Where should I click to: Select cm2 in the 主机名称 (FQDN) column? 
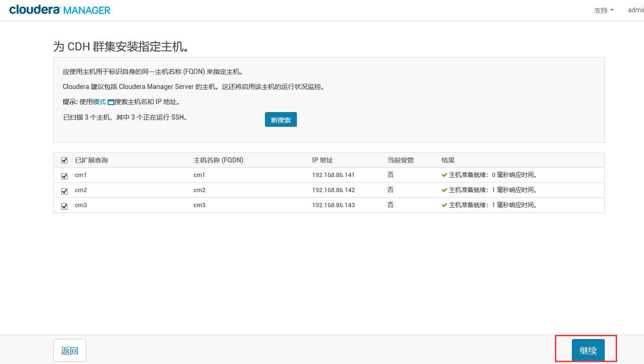click(x=200, y=190)
